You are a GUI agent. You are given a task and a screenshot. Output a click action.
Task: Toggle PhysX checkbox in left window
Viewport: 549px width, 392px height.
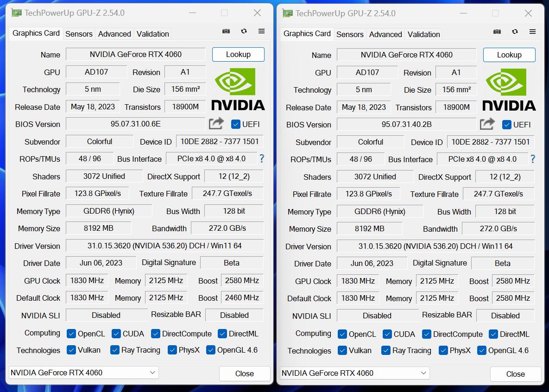click(x=172, y=350)
